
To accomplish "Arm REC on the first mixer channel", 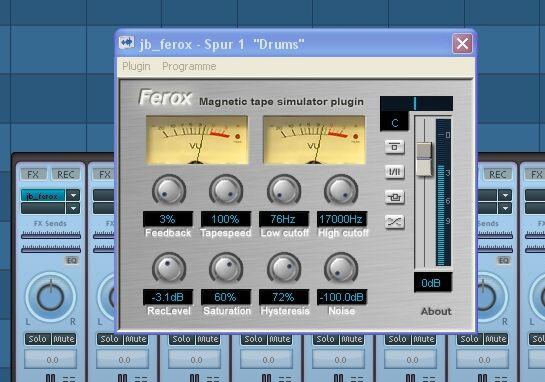I will click(x=65, y=174).
